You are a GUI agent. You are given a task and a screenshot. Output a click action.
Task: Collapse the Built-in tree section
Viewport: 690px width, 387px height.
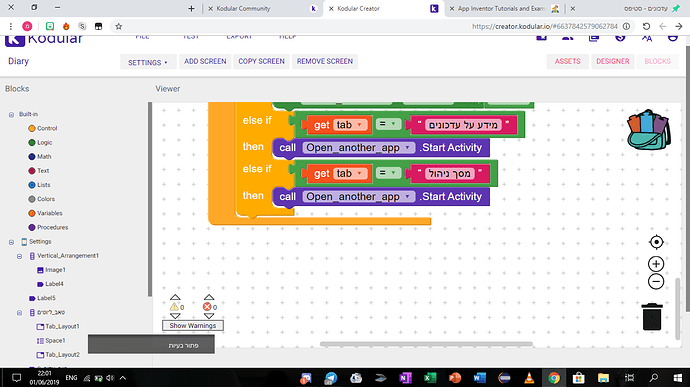click(x=11, y=114)
